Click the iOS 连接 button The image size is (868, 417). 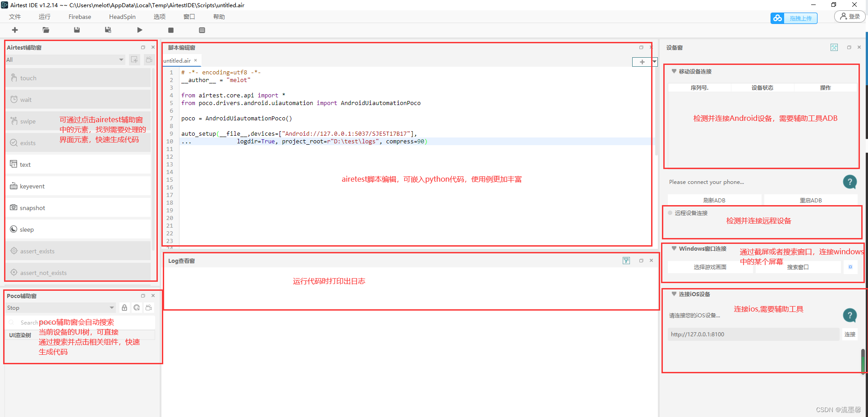tap(850, 334)
